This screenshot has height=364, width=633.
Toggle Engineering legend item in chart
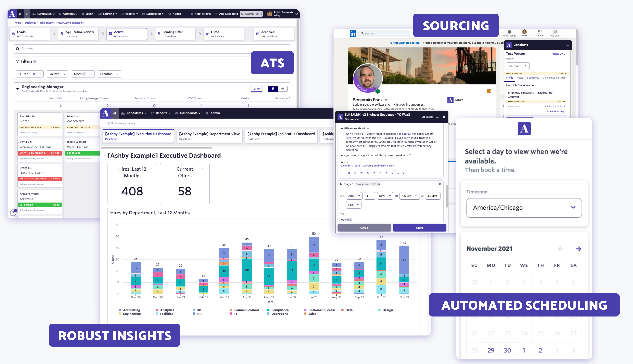[x=130, y=314]
